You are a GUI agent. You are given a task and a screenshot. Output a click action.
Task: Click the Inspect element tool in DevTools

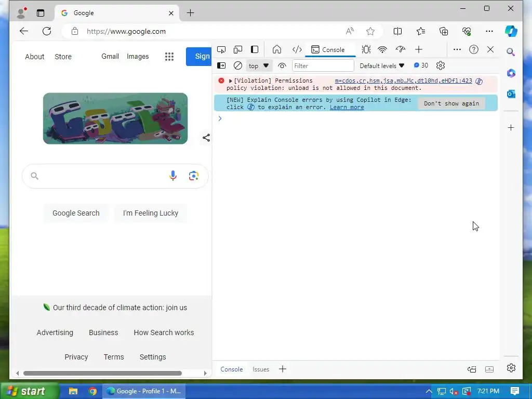[221, 49]
